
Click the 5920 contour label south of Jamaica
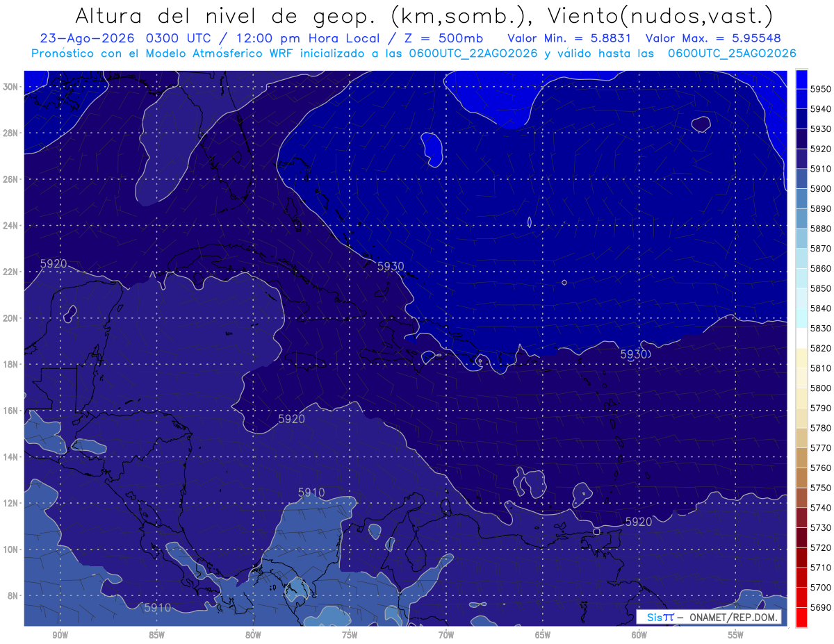coord(291,419)
